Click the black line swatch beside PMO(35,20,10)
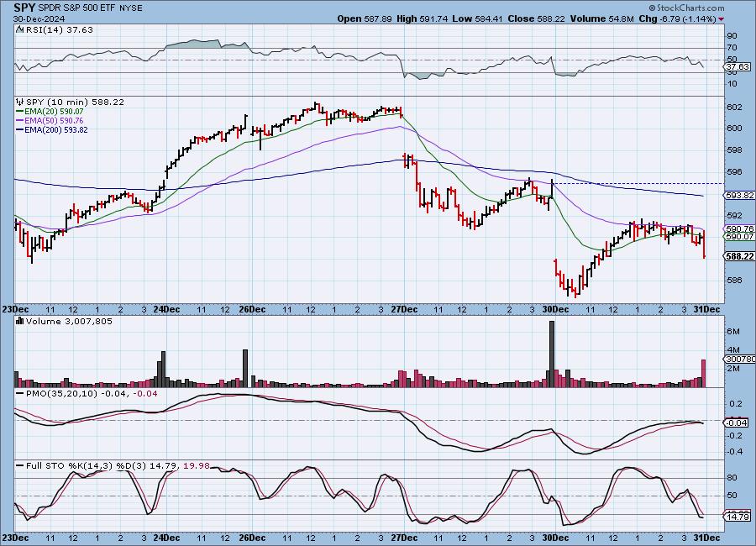The image size is (756, 546). click(x=20, y=394)
